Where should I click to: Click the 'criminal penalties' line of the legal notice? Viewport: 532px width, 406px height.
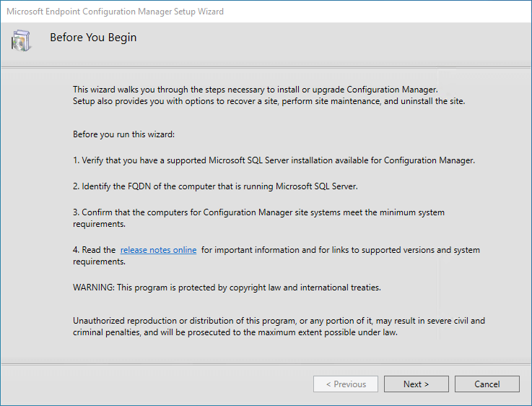[x=235, y=332]
